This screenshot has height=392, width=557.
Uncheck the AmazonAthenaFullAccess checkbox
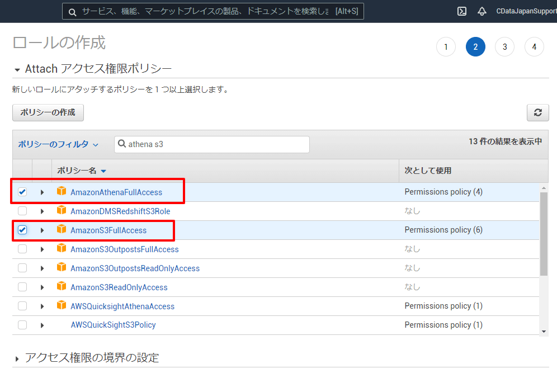pyautogui.click(x=22, y=192)
